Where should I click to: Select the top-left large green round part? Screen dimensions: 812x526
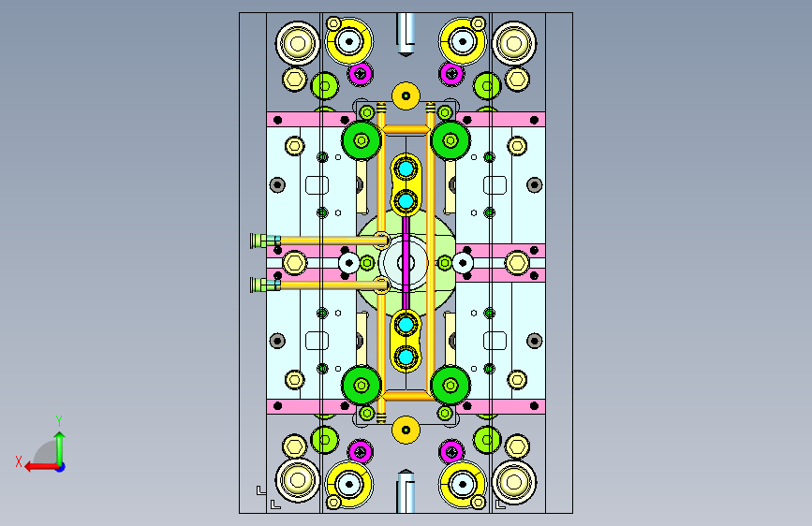pos(362,140)
